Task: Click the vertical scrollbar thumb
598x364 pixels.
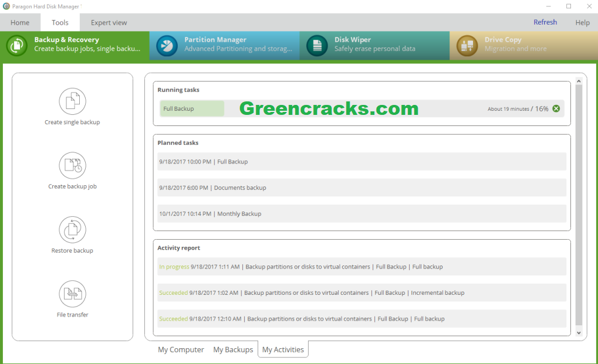Action: point(579,206)
